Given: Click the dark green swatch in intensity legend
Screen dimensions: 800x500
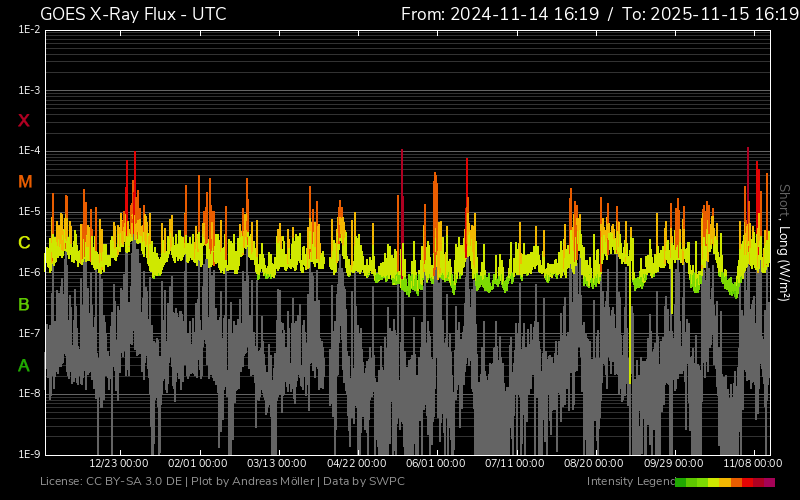Looking at the screenshot, I should [681, 482].
